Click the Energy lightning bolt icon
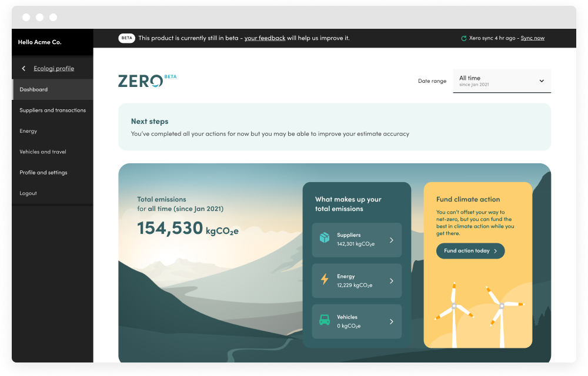The image size is (588, 376). [324, 279]
